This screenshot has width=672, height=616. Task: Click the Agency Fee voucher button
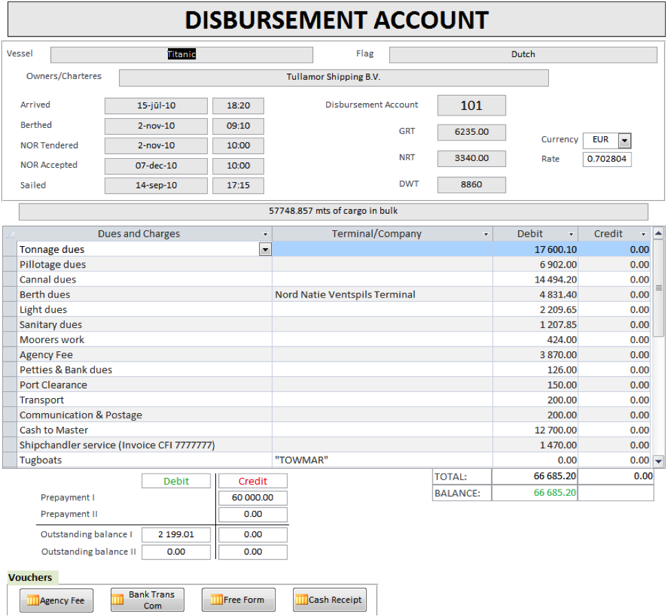[x=56, y=600]
